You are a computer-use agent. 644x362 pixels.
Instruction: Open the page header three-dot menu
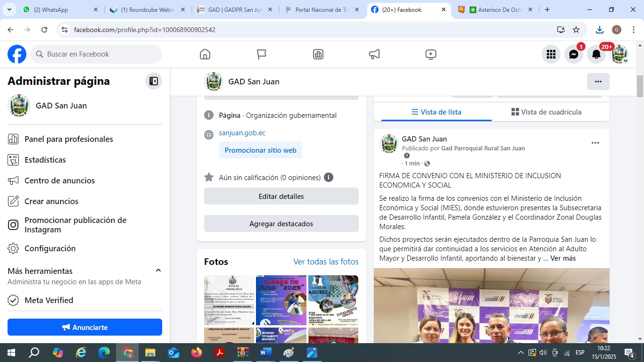pos(598,82)
